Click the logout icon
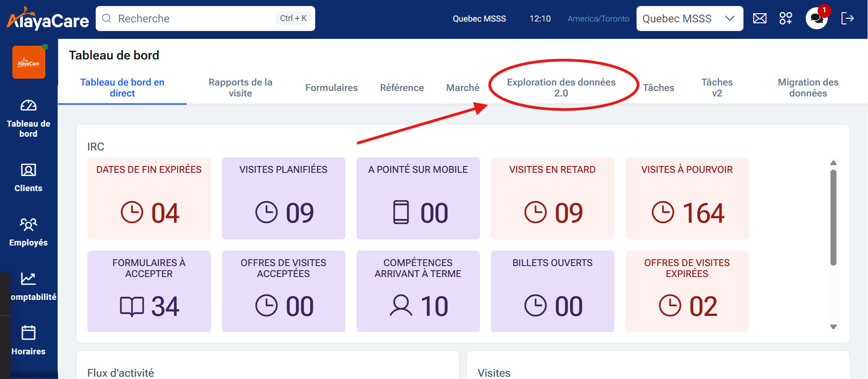The image size is (868, 379). click(x=847, y=18)
